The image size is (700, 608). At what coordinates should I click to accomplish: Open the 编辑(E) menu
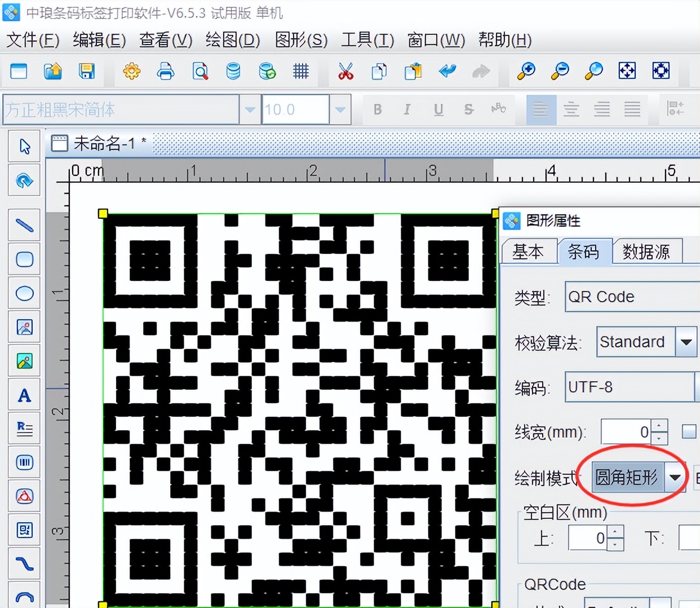[99, 40]
